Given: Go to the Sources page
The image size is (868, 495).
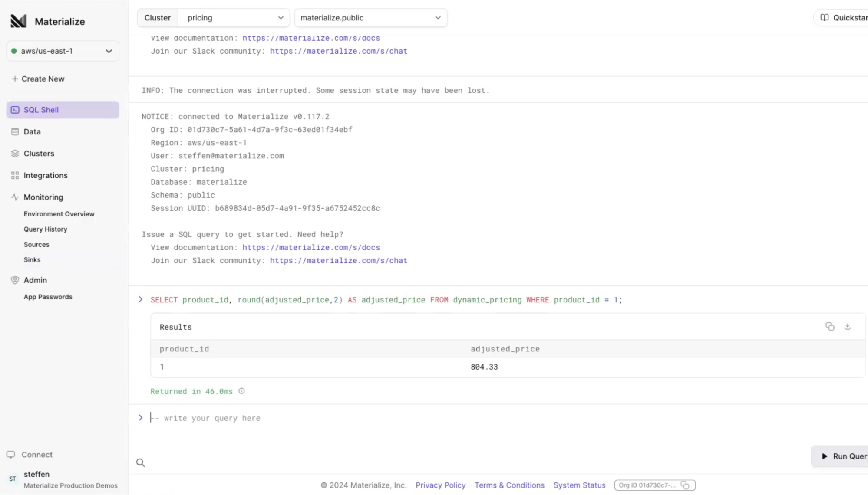Looking at the screenshot, I should (x=36, y=244).
